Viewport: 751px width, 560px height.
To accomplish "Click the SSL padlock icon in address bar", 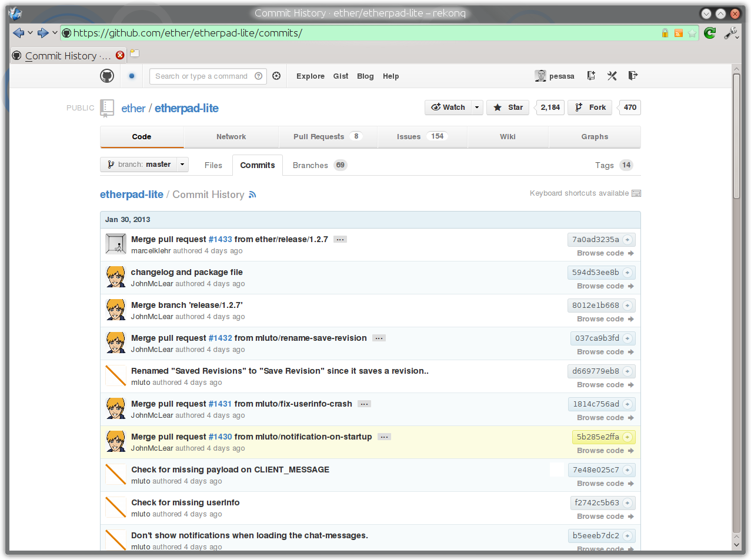I will [x=665, y=33].
